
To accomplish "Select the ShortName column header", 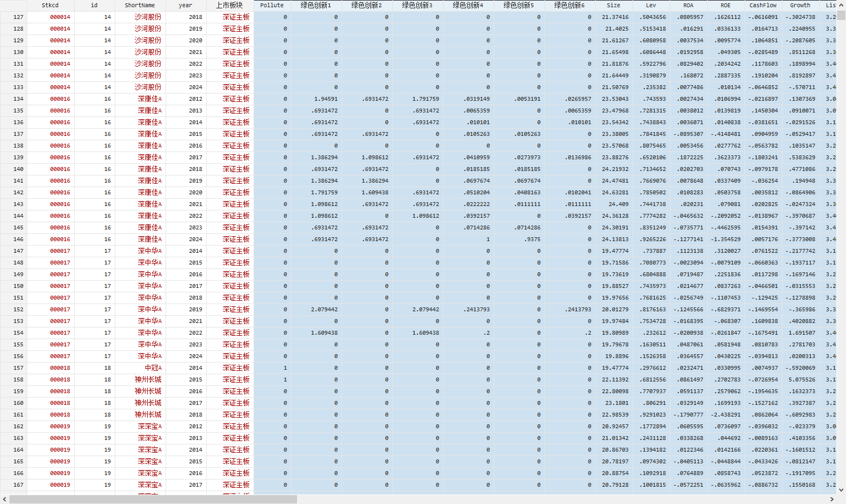I will tap(140, 5).
